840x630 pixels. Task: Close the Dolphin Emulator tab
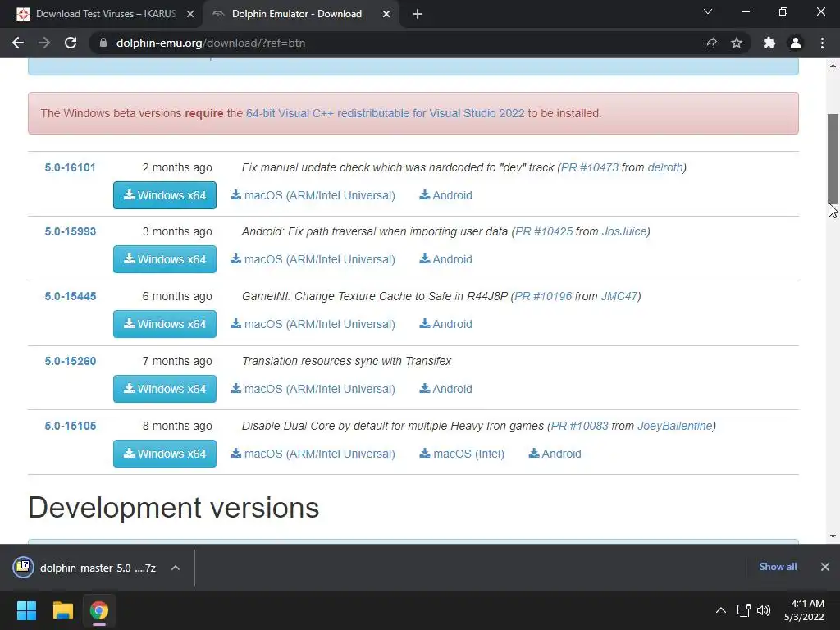click(386, 14)
